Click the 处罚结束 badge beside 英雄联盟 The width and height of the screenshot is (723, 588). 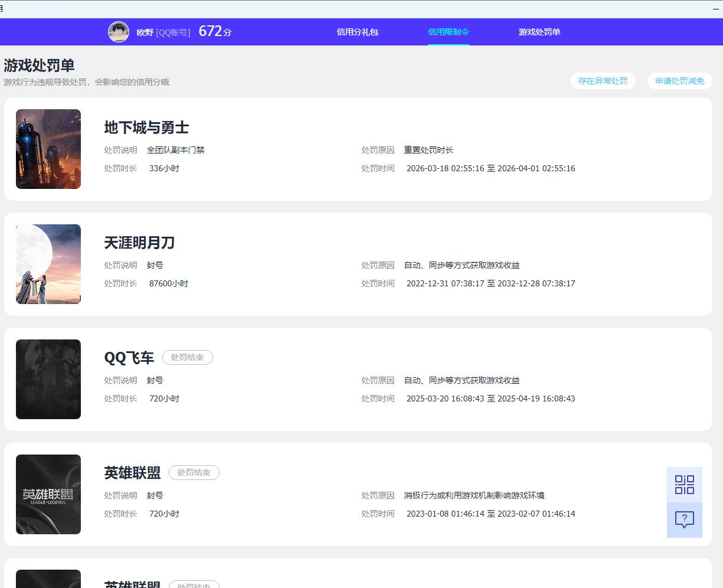click(194, 472)
